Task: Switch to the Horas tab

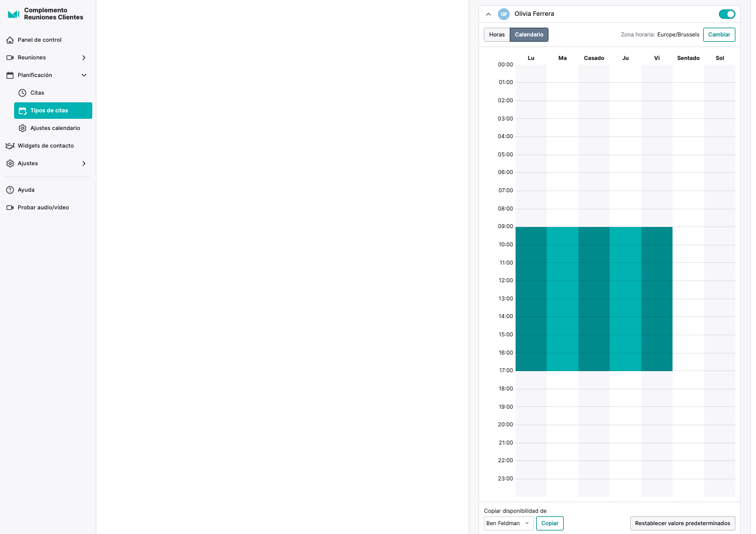Action: (497, 35)
